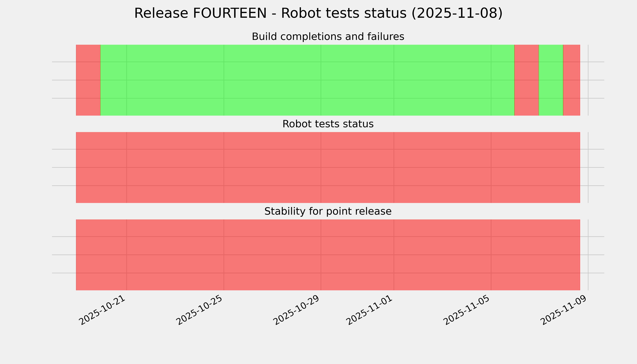Click the red bar in the Stability chart
This screenshot has height=364, width=637.
click(x=328, y=255)
